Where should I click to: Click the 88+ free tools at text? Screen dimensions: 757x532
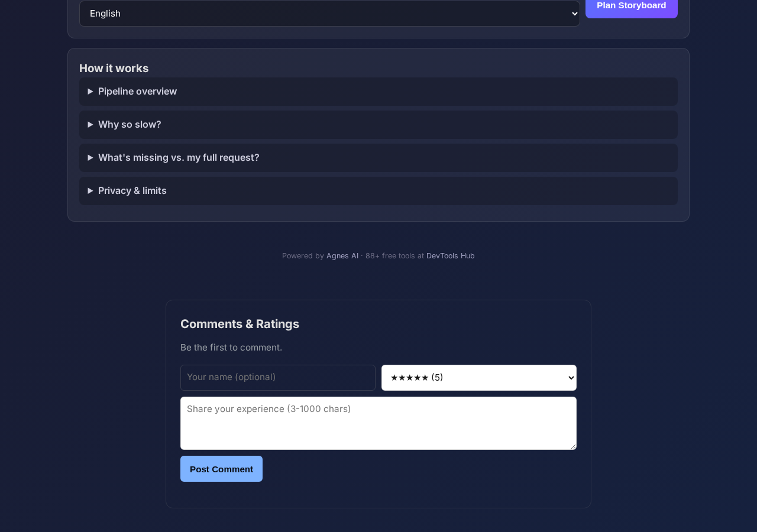point(394,256)
